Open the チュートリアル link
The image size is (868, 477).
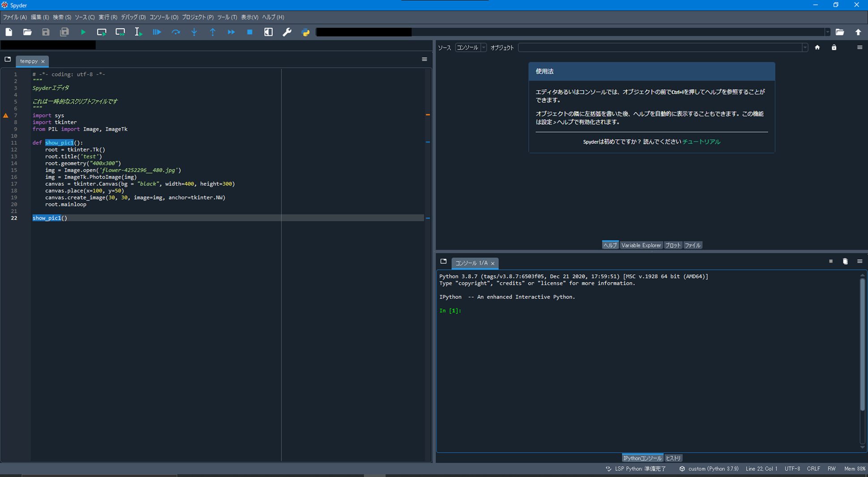tap(701, 141)
